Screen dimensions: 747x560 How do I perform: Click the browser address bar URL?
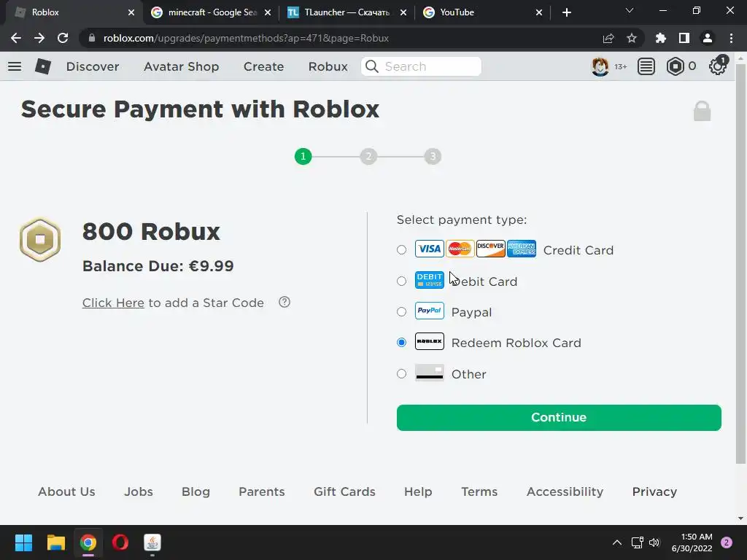(246, 38)
